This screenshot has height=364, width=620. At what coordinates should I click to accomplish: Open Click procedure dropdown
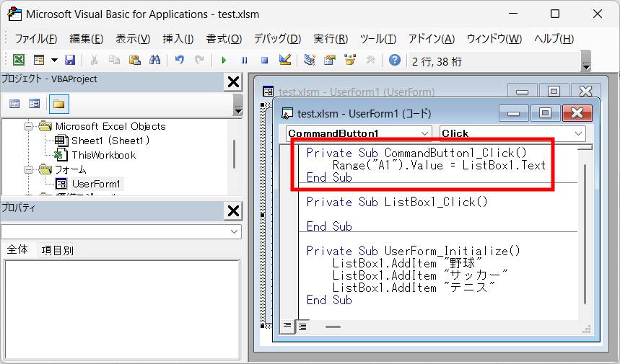[578, 133]
